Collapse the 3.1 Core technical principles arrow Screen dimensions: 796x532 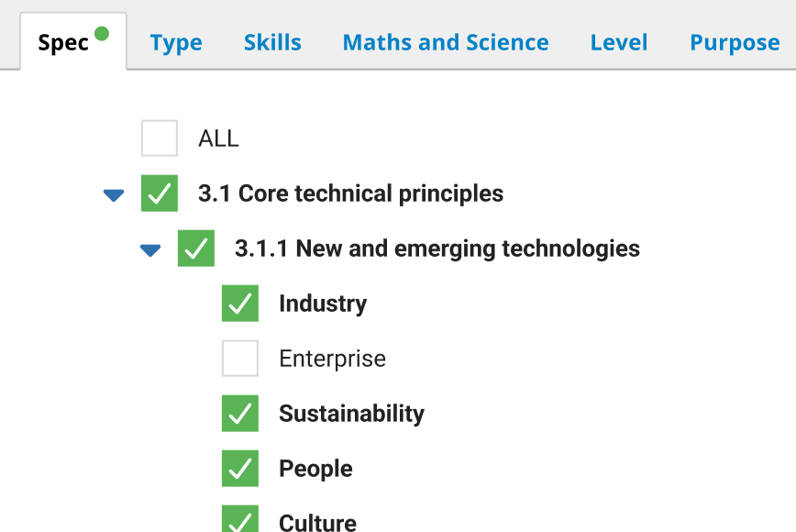(x=114, y=194)
